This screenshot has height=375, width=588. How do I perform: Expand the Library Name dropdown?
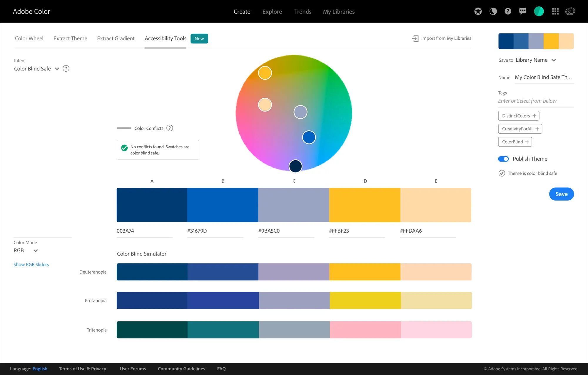pos(554,60)
